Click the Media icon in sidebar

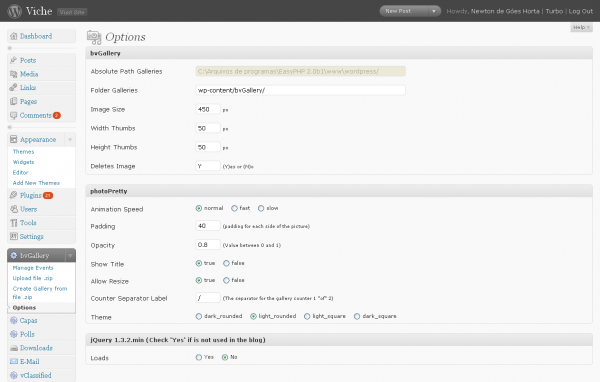click(14, 74)
